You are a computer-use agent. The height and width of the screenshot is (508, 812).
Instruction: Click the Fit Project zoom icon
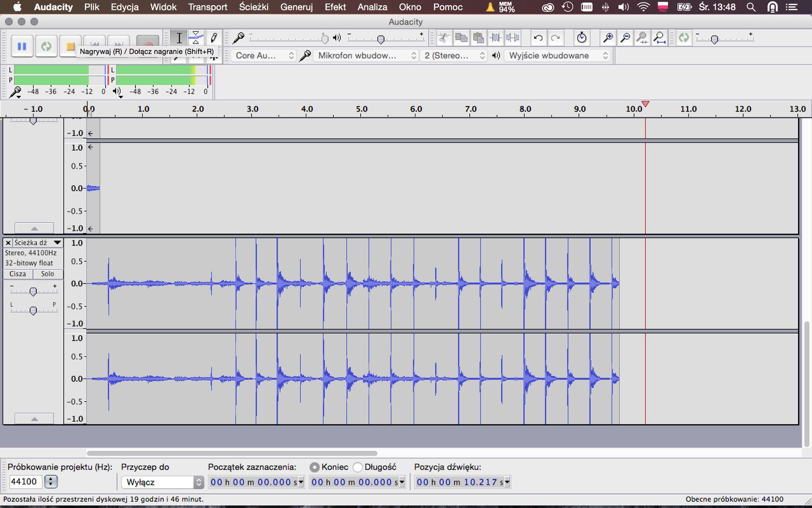pyautogui.click(x=660, y=38)
